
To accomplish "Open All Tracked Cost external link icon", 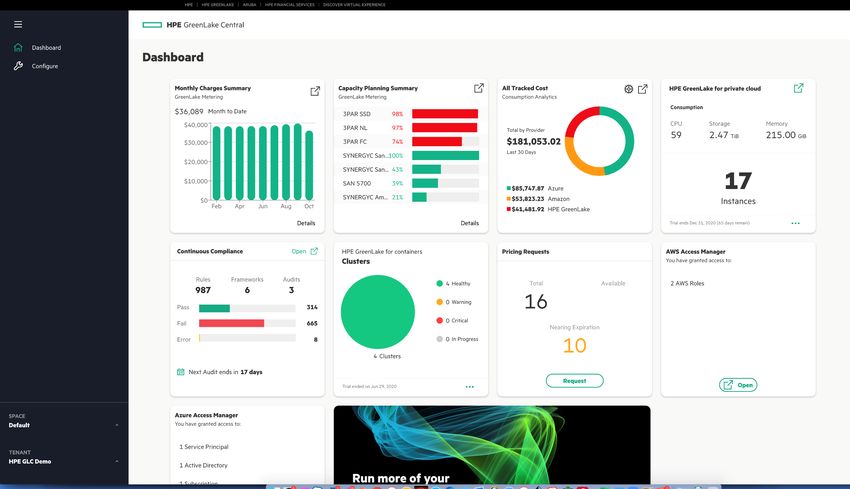I will tap(642, 89).
